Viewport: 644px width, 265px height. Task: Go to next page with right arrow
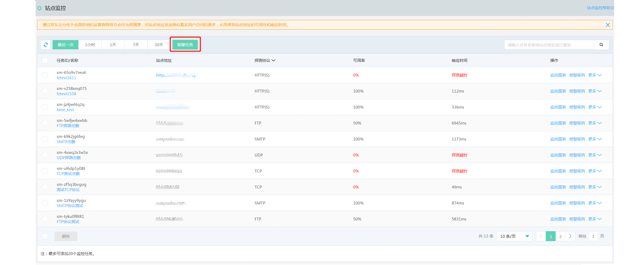pyautogui.click(x=570, y=236)
